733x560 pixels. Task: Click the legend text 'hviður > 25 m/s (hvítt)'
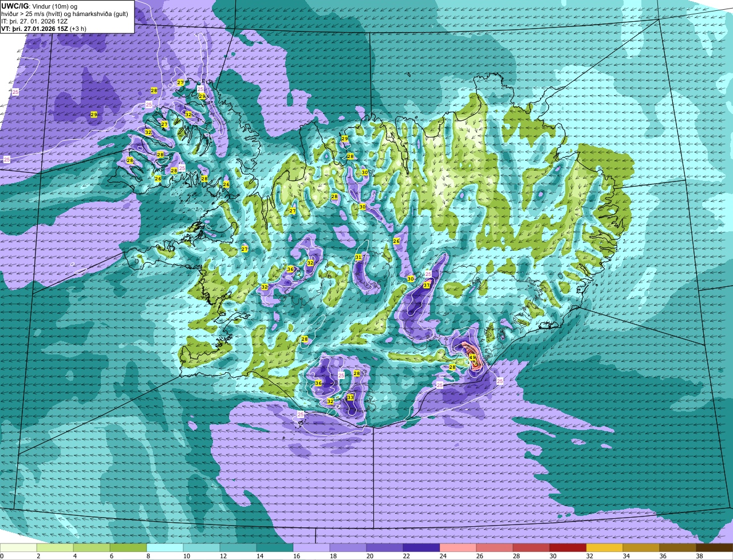tap(30, 13)
